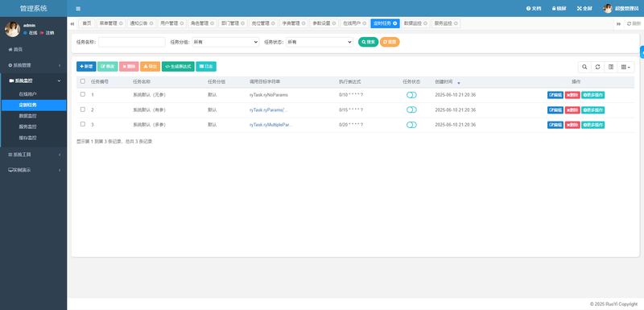Close the 部门管理 tab
The height and width of the screenshot is (310, 644).
(242, 23)
